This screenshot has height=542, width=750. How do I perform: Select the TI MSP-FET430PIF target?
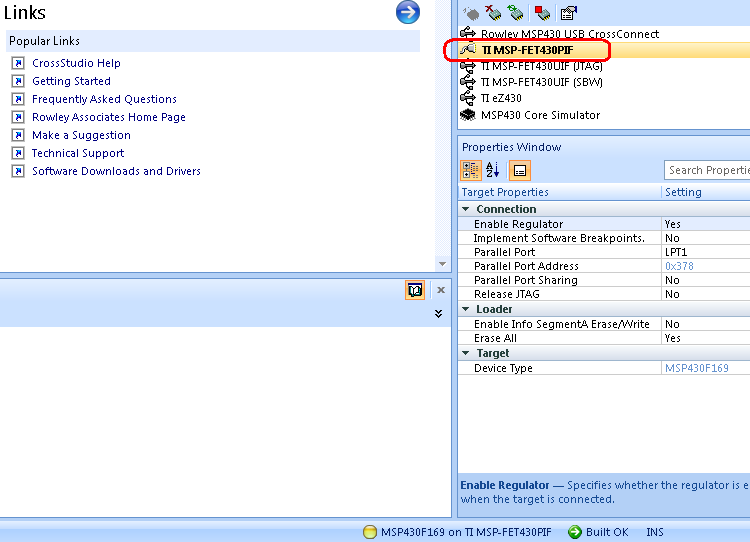tap(527, 50)
